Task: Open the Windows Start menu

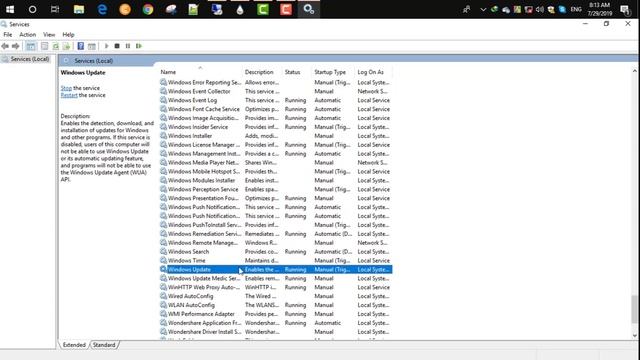Action: pyautogui.click(x=10, y=9)
